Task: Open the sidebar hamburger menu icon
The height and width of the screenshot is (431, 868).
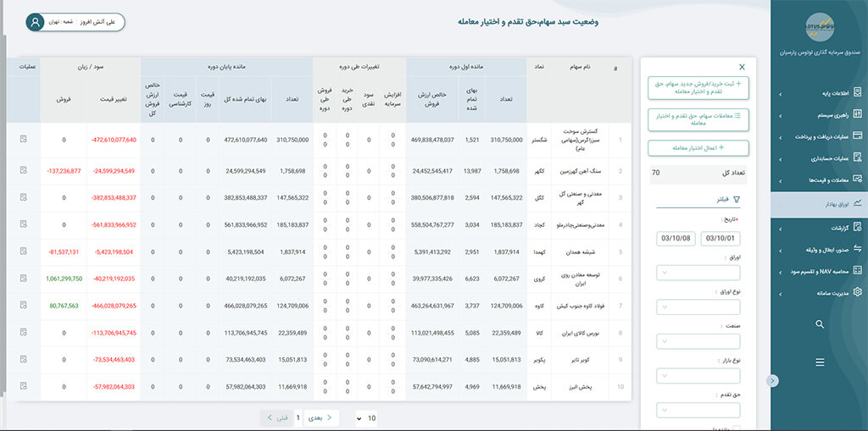Action: (819, 362)
